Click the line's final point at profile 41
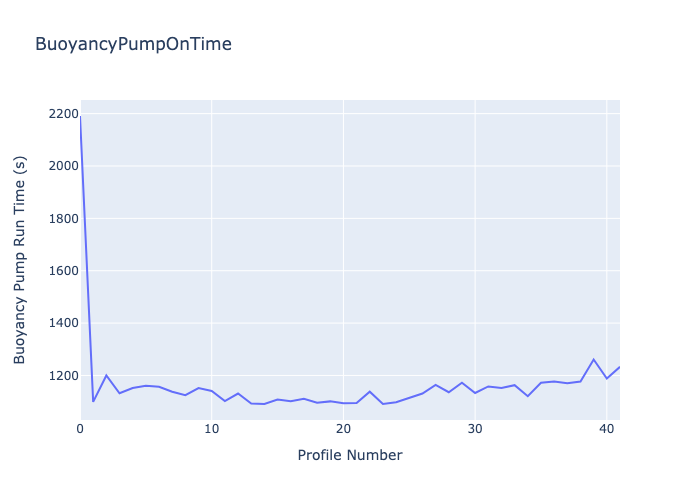Viewport: 700px width, 500px height. coord(619,367)
